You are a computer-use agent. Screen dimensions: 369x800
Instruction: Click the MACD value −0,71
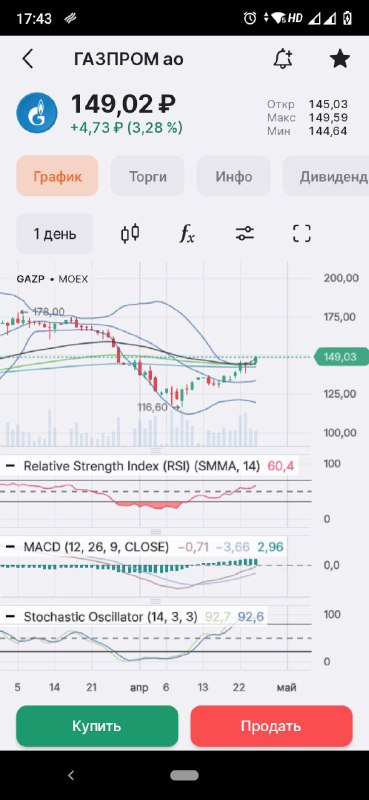point(193,547)
